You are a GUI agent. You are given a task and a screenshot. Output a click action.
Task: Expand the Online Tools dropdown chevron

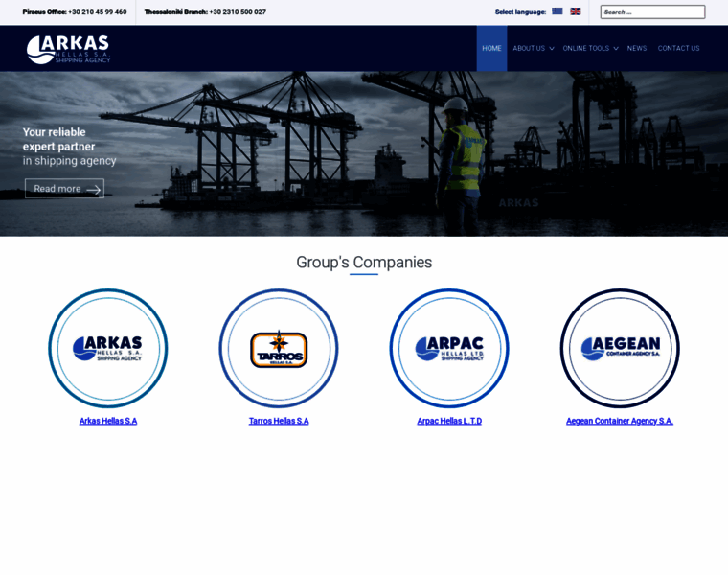tap(616, 48)
